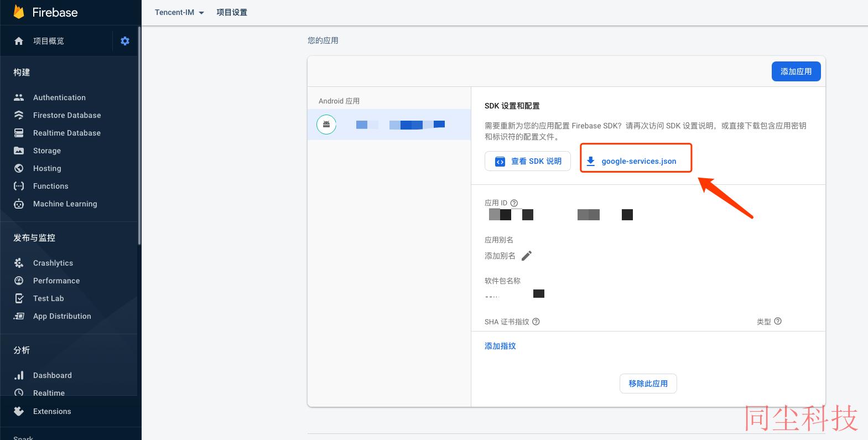Click the Storage folder icon
Image resolution: width=868 pixels, height=440 pixels.
(19, 151)
